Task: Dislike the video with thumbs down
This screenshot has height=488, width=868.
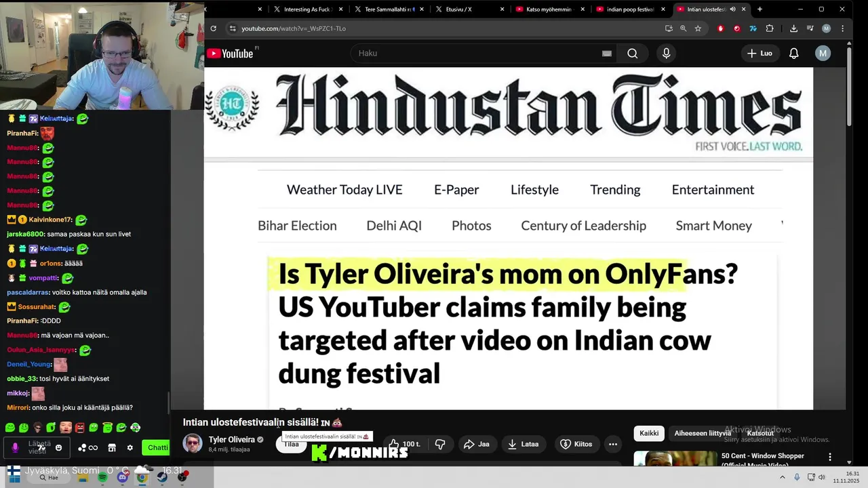Action: coord(440,445)
